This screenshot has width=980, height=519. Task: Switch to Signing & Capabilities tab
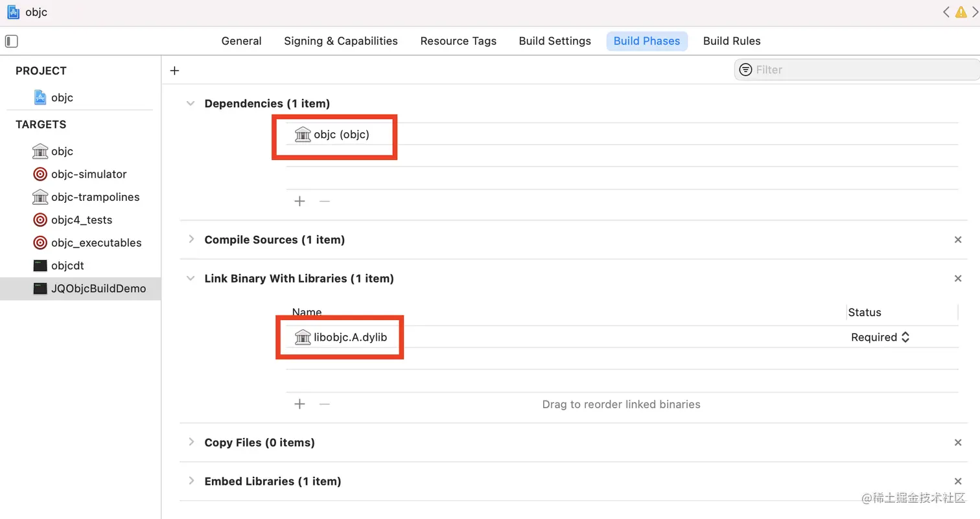point(341,41)
